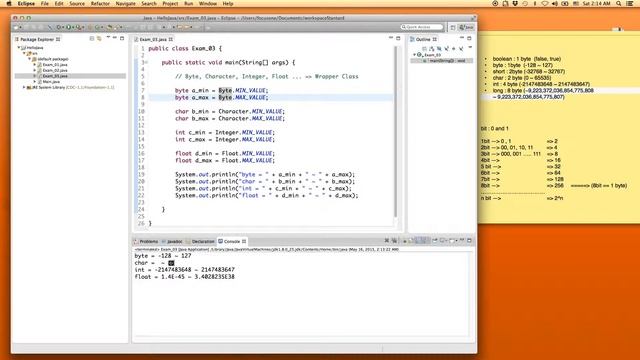
Task: Toggle Hide Non-Public Members in Outline
Action: pos(453,49)
